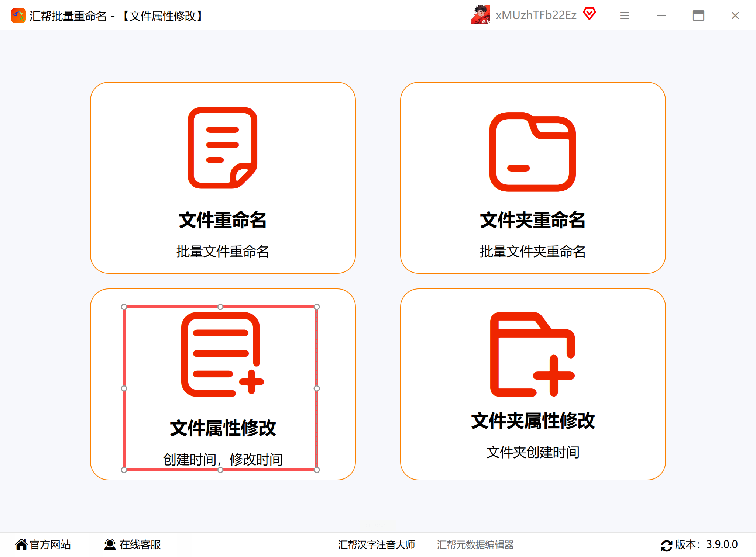Select the 文件夹重命名 heading text

pyautogui.click(x=532, y=220)
